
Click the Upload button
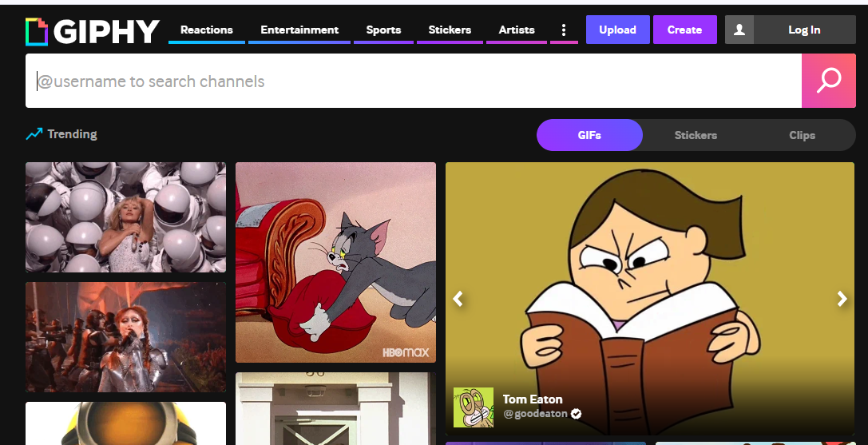coord(618,30)
